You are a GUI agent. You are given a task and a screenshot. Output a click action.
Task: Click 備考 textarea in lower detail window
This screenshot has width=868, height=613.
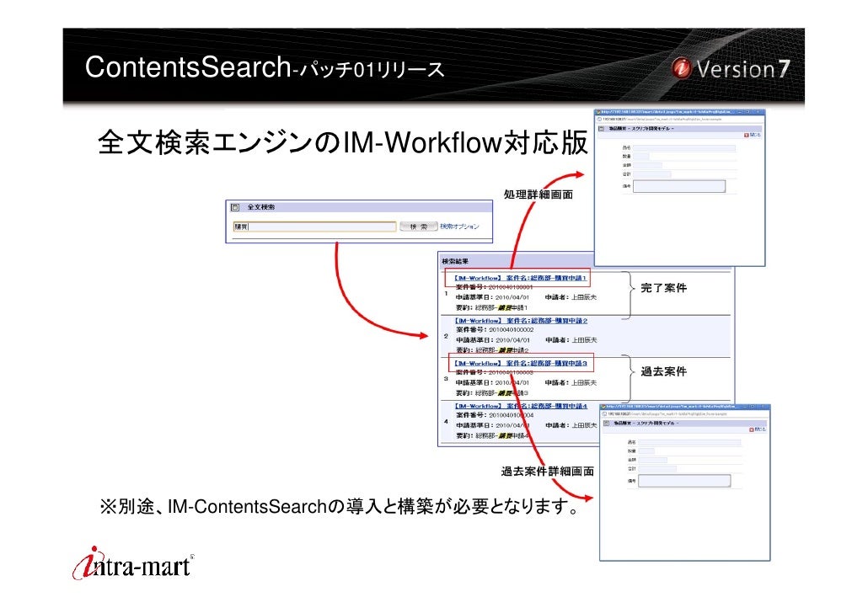(x=685, y=481)
